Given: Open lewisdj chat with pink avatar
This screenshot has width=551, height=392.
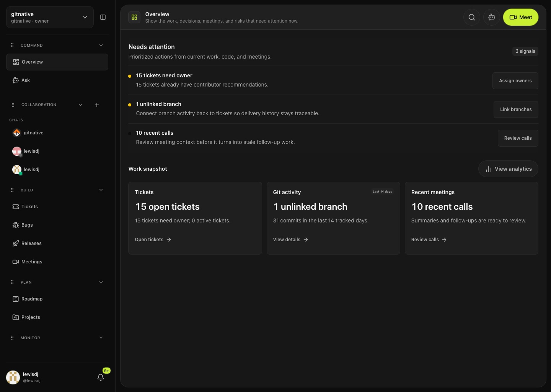Looking at the screenshot, I should [x=57, y=151].
